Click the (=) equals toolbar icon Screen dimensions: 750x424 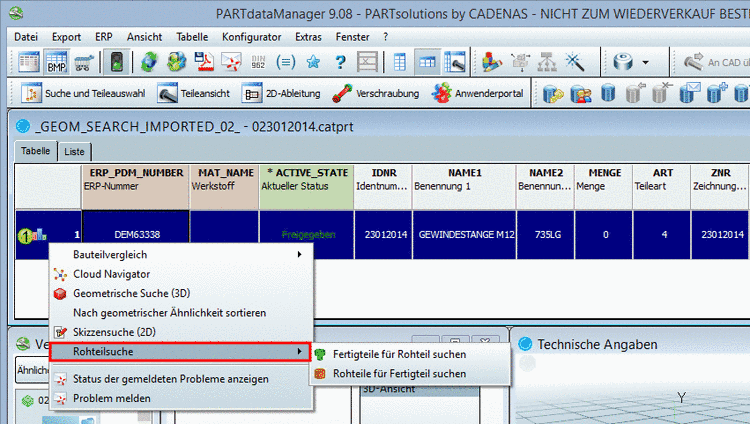[x=286, y=62]
